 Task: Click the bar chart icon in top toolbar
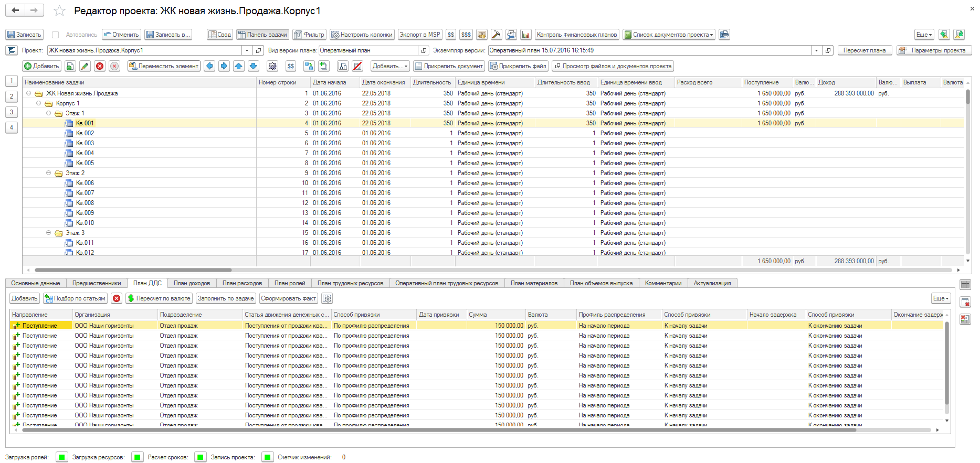525,35
